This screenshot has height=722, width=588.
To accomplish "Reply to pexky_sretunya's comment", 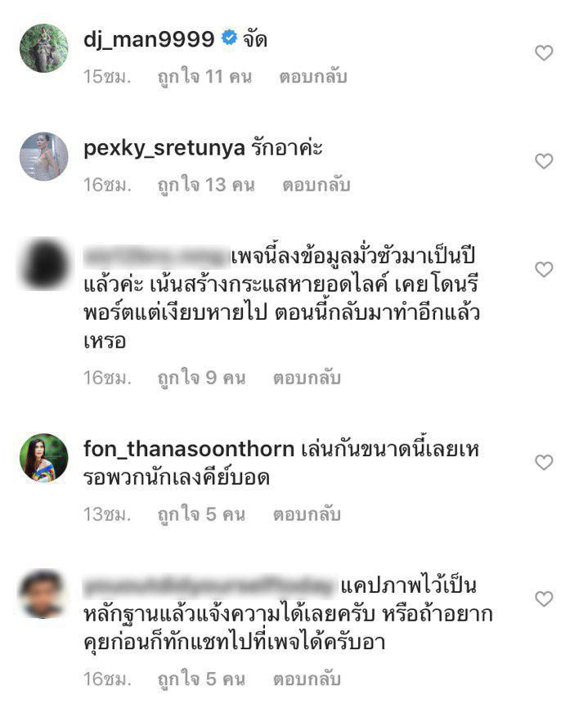I will pos(316,185).
